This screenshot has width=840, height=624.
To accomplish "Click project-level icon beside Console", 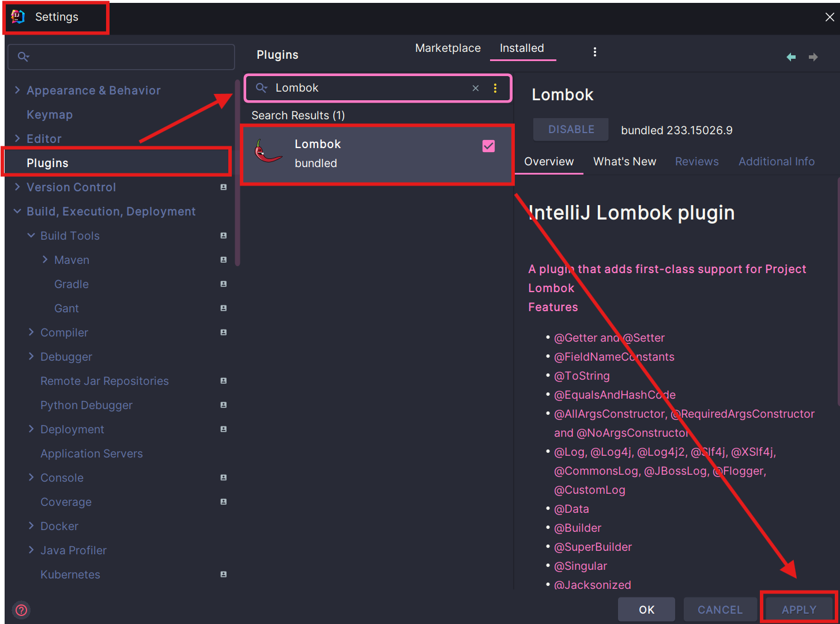I will [x=223, y=478].
